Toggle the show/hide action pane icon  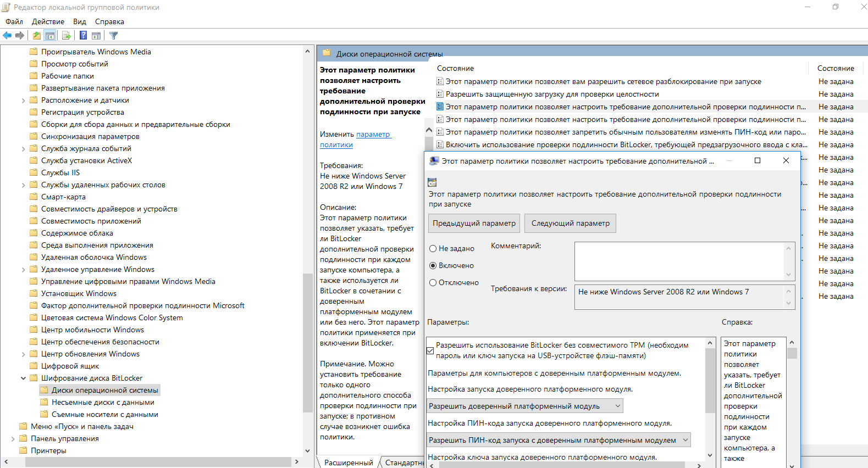[96, 36]
